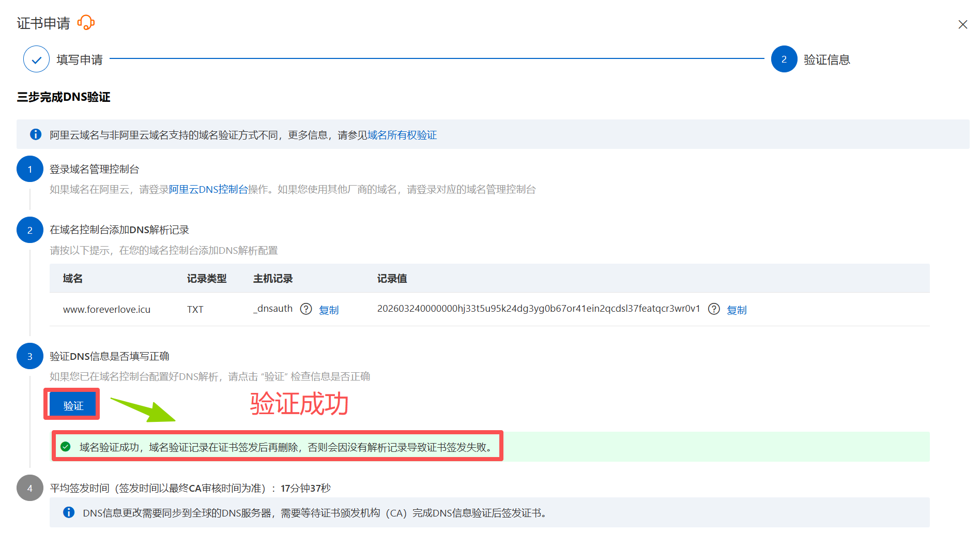Select the long record value string
980x547 pixels.
539,309
